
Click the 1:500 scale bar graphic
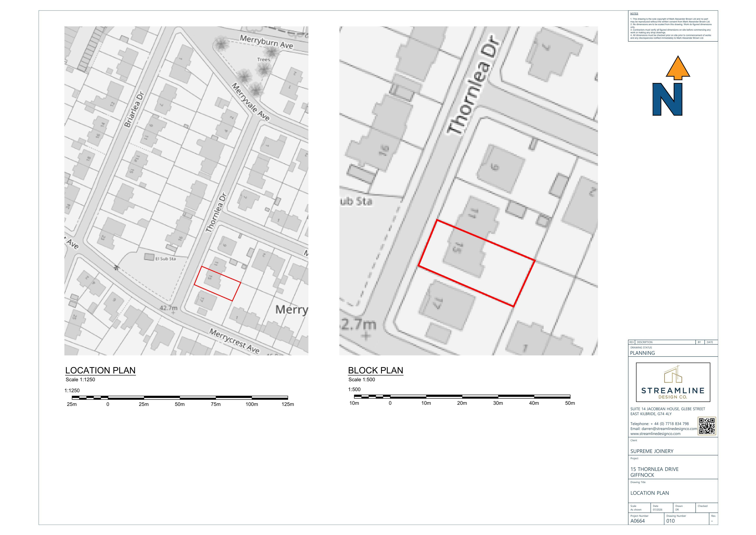click(x=462, y=397)
